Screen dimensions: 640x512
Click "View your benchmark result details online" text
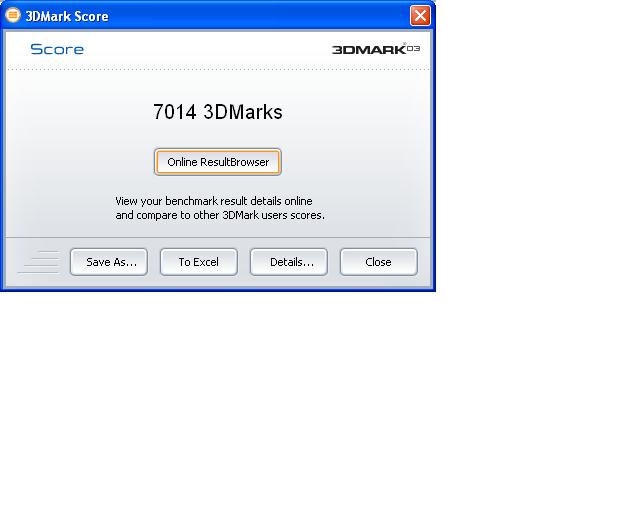214,201
